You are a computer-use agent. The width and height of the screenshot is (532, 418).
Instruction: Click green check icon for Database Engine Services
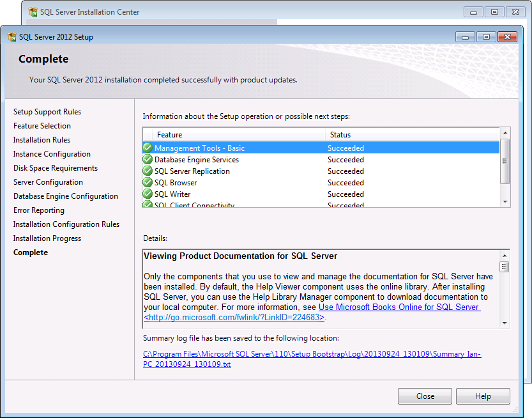point(148,159)
